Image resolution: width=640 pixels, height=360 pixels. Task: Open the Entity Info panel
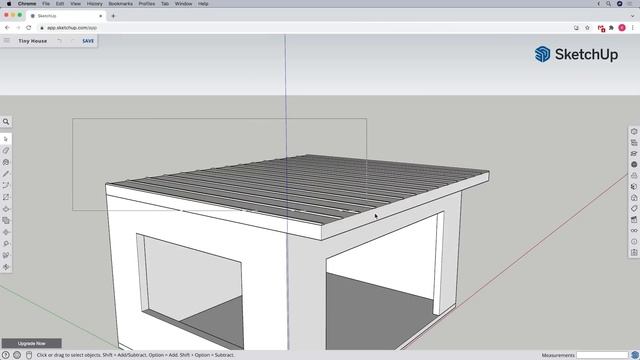pos(634,132)
